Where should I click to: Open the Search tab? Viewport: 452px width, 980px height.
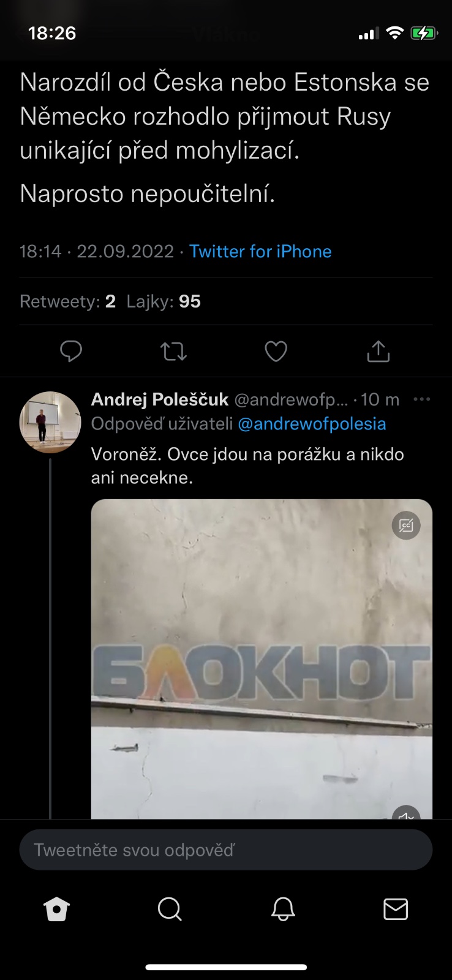point(170,910)
